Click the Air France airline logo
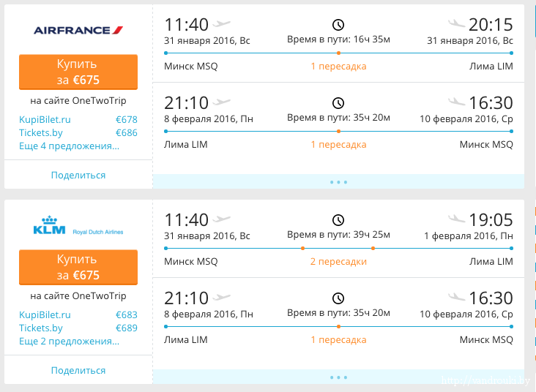Screen dimensions: 536x392 coord(78,31)
